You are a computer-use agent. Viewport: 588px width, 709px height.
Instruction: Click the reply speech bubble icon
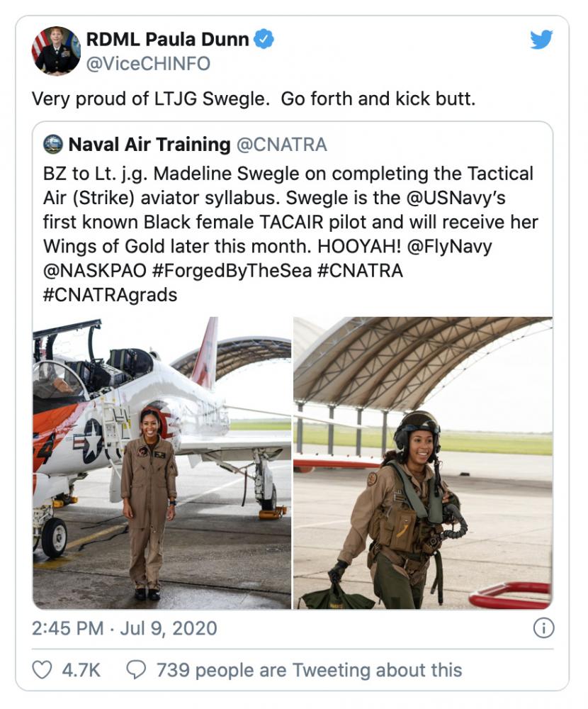pyautogui.click(x=135, y=669)
